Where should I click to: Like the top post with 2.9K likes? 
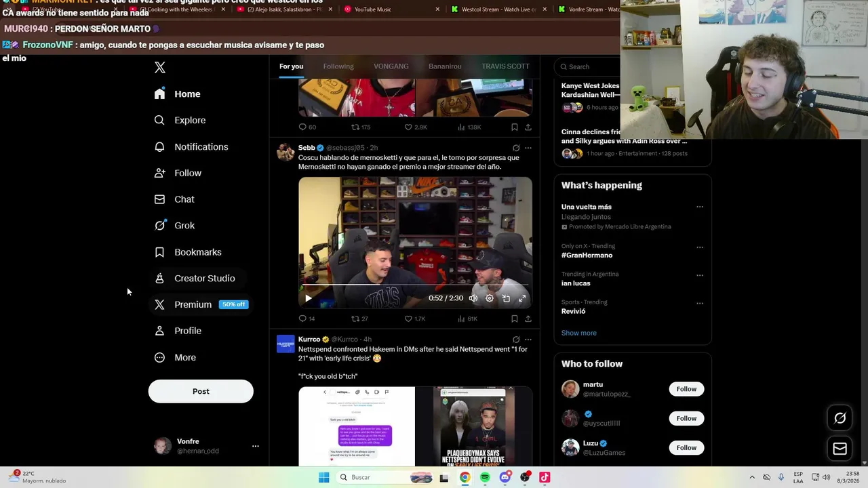[408, 127]
